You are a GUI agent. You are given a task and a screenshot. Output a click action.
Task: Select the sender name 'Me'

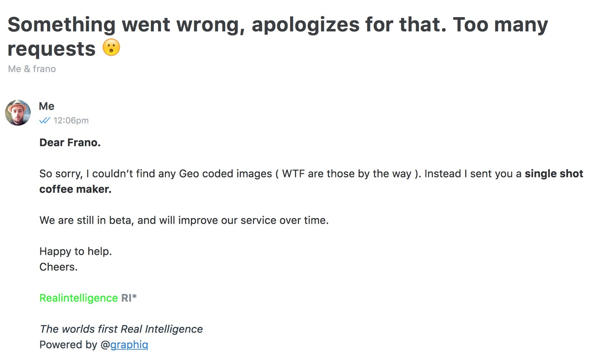pos(46,106)
